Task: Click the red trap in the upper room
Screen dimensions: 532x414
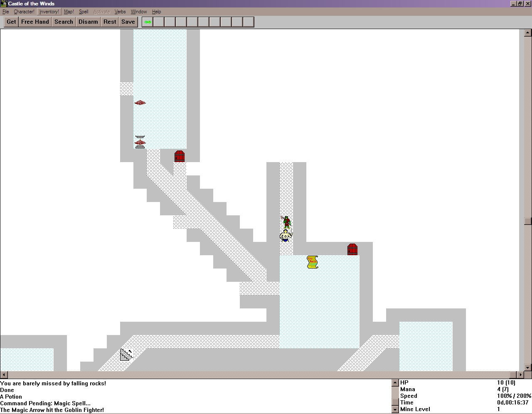Action: tap(140, 102)
